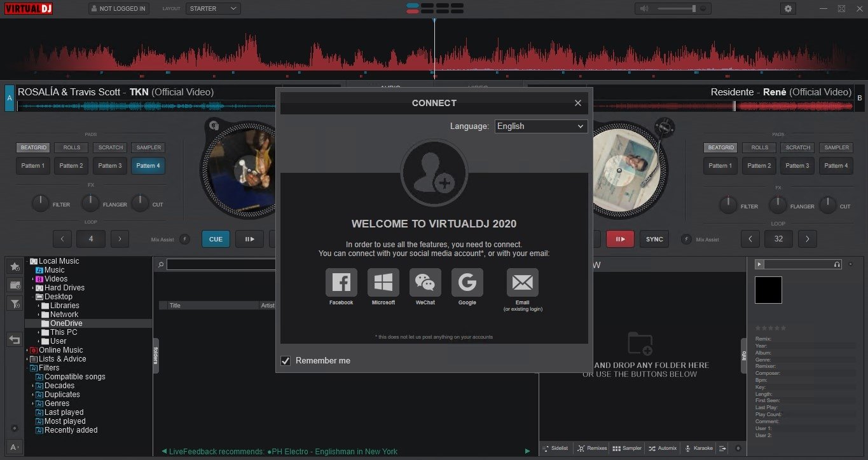Viewport: 868px width, 460px height.
Task: Click add virtual folder icon
Action: (15, 285)
